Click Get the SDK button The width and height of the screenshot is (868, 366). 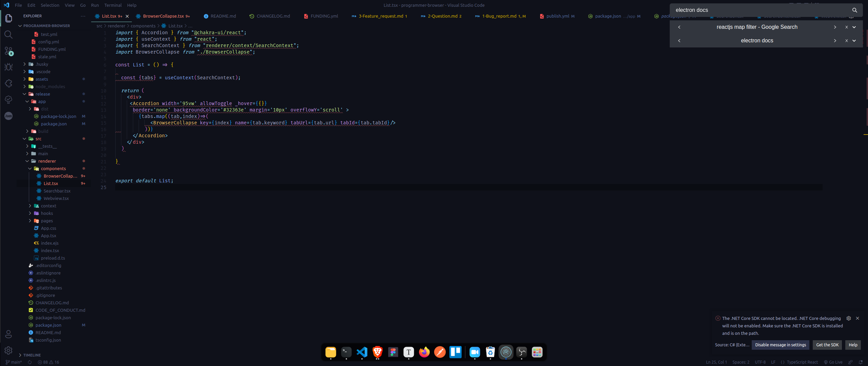pyautogui.click(x=827, y=345)
